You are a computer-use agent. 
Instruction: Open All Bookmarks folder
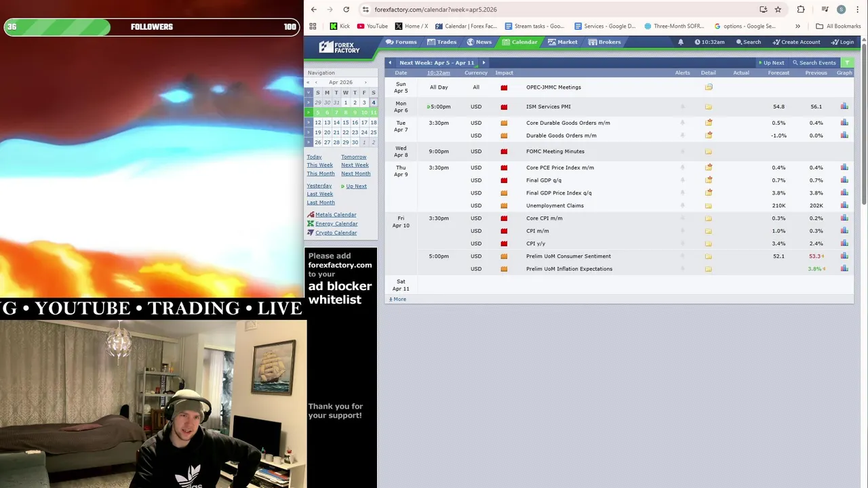coord(839,26)
